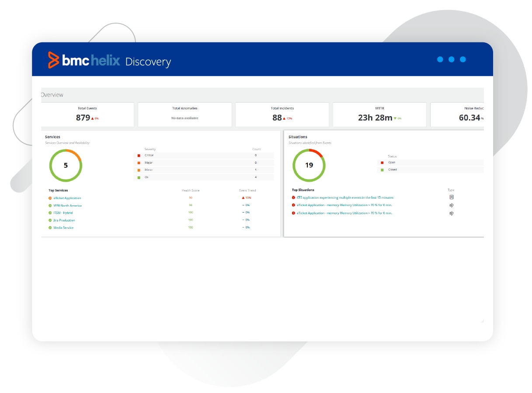Click the red up-trend arrow for eTicket Application
532x393 pixels.
[243, 198]
